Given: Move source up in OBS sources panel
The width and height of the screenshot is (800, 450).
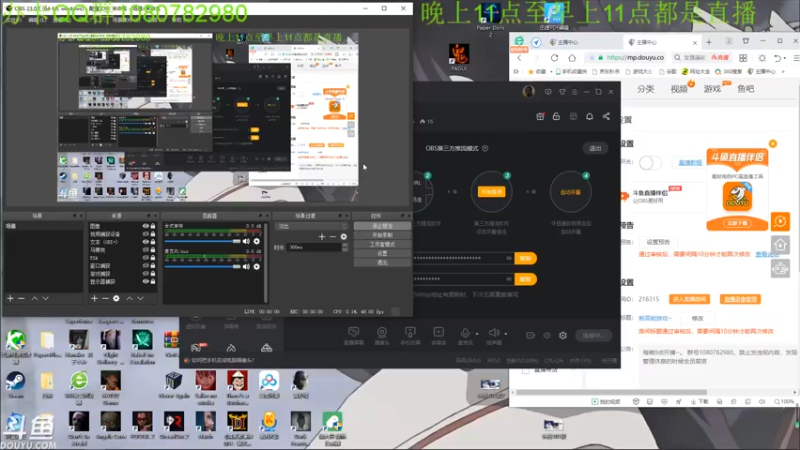Looking at the screenshot, I should tap(130, 298).
